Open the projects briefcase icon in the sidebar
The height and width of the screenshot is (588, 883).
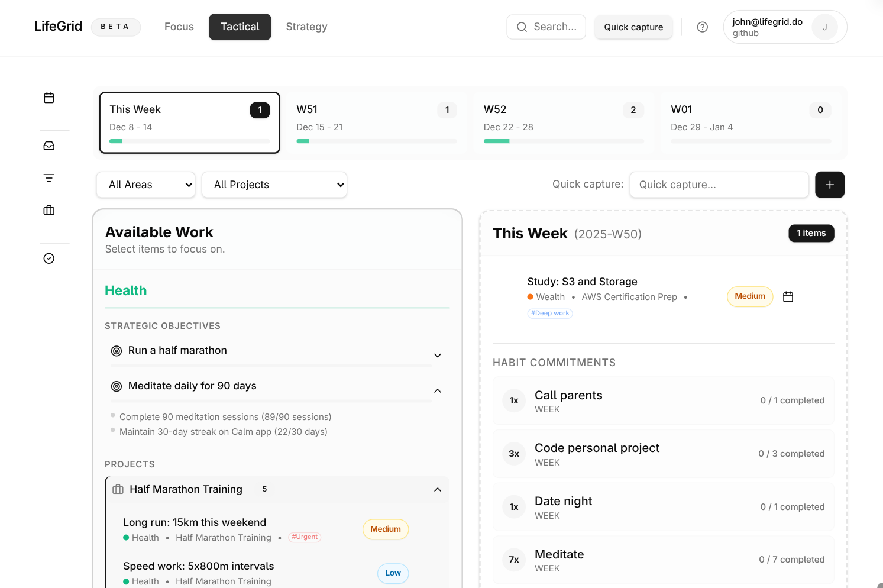pos(49,209)
